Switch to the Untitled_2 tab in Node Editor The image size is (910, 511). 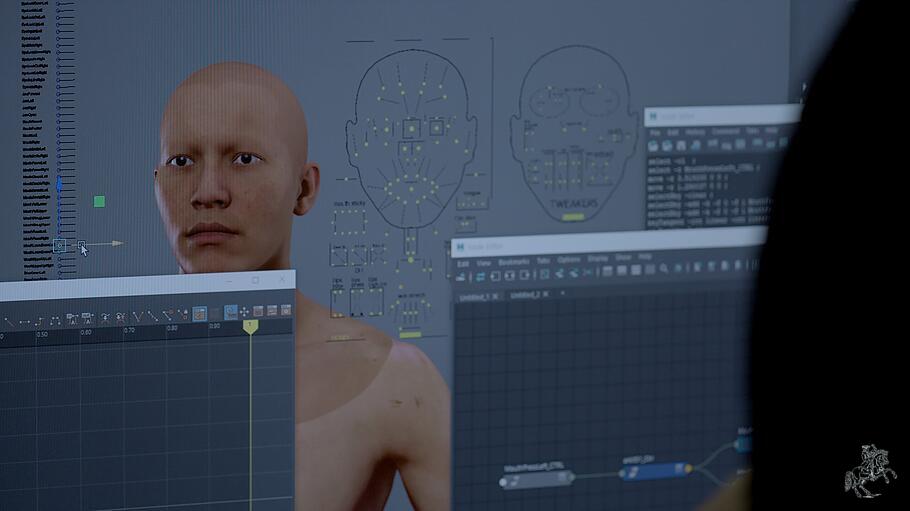pos(528,296)
